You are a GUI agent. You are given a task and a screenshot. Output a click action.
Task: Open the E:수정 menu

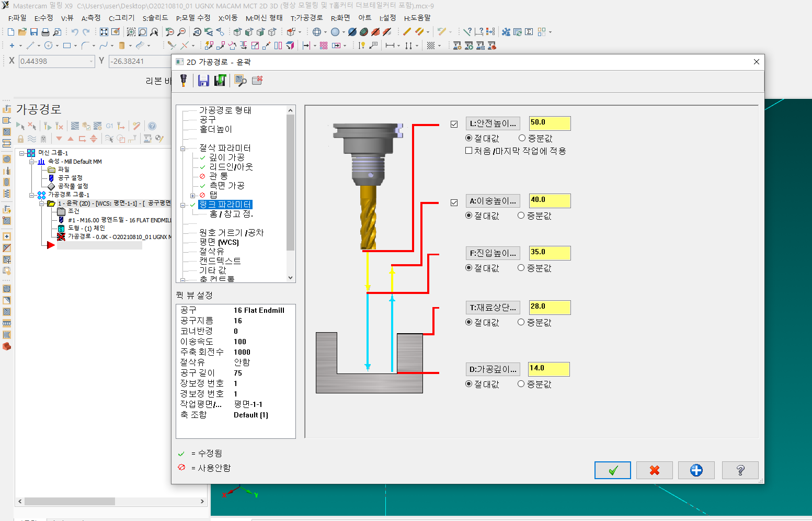[43, 18]
